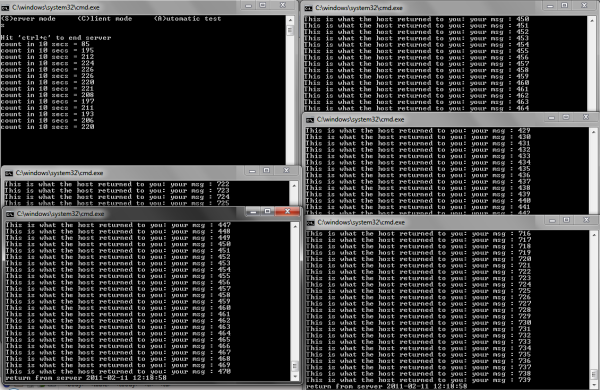The height and width of the screenshot is (390, 600).
Task: Click cmd icon of window showing msg 722
Action: click(9, 173)
